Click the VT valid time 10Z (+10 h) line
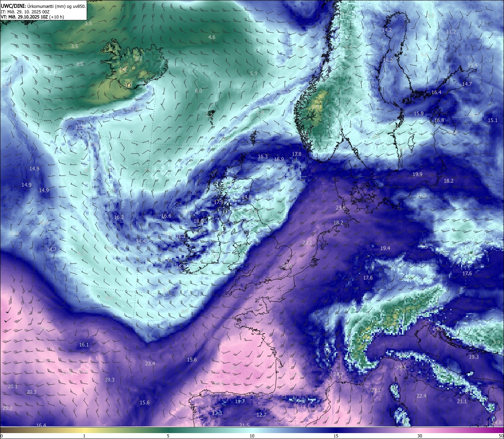The width and height of the screenshot is (504, 439). [33, 17]
